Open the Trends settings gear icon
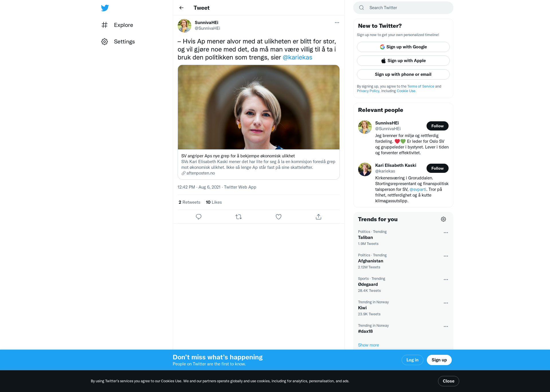Viewport: 550px width, 392px height. [x=443, y=219]
